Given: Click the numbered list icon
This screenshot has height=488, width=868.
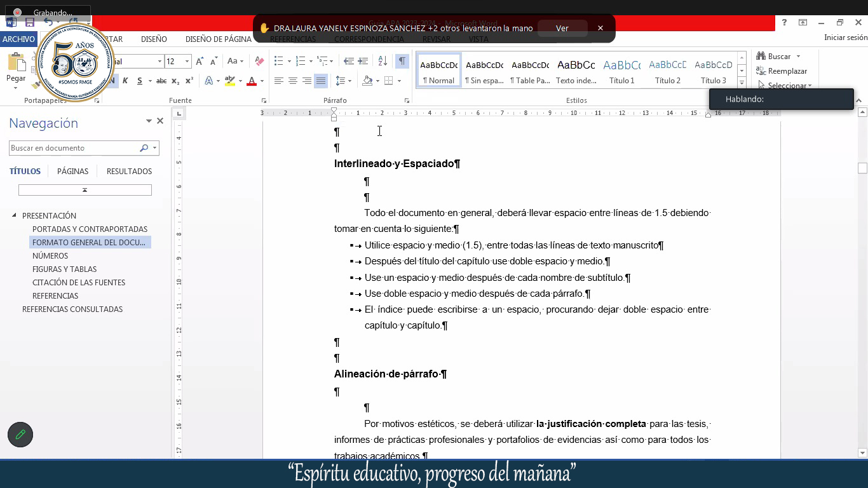Looking at the screenshot, I should tap(301, 61).
